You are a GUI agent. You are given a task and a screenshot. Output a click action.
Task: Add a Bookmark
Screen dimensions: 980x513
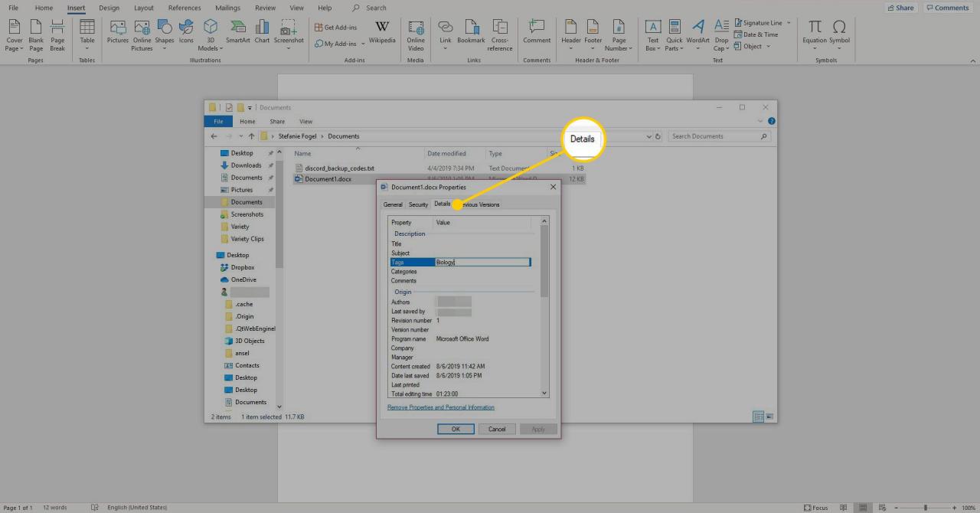pyautogui.click(x=472, y=32)
